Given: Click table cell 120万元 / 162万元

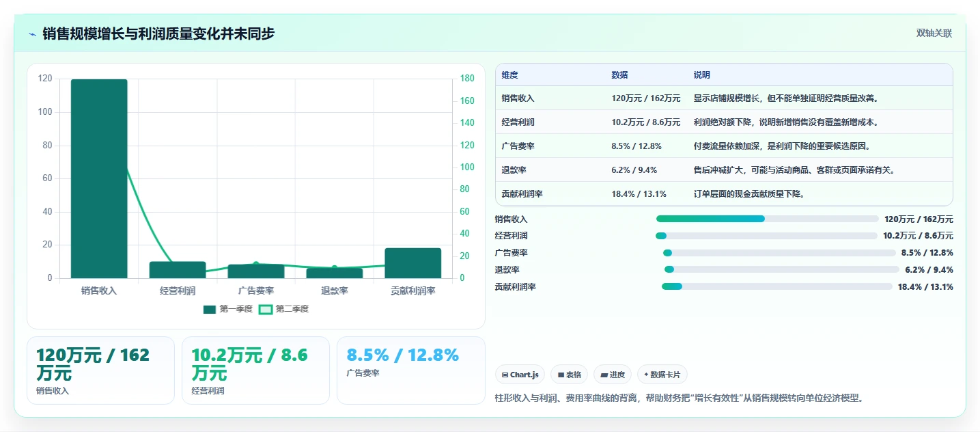Looking at the screenshot, I should (646, 98).
